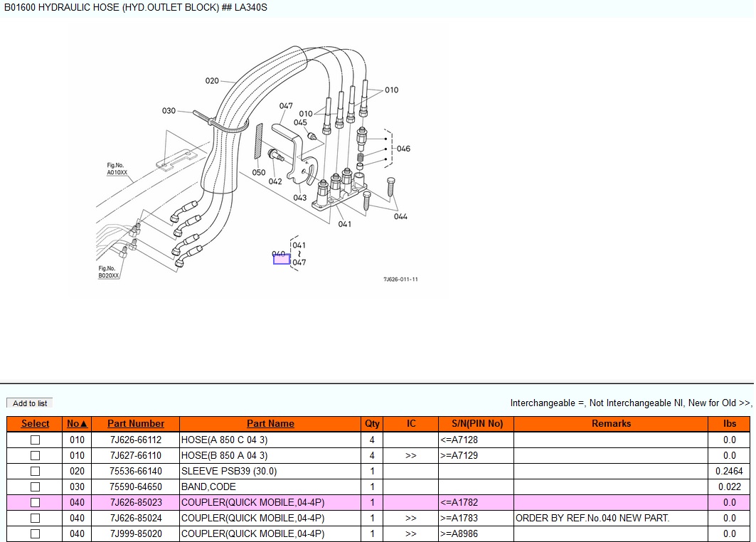This screenshot has height=542, width=756.
Task: Click callout 043 bracket label
Action: (x=299, y=198)
